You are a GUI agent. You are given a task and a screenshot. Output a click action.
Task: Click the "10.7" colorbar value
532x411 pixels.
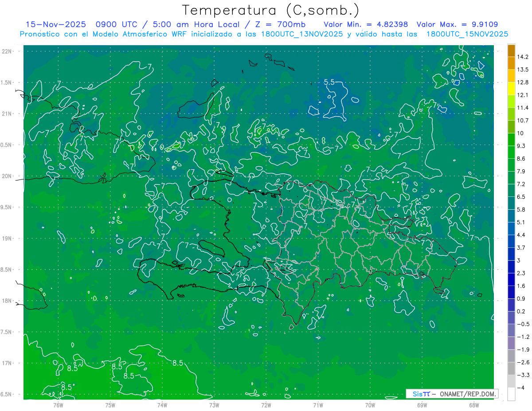[523, 121]
